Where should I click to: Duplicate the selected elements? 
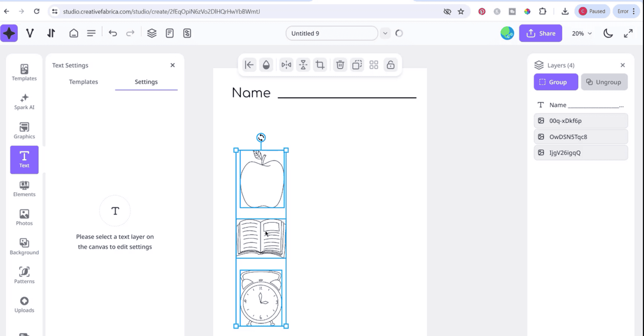(x=357, y=65)
